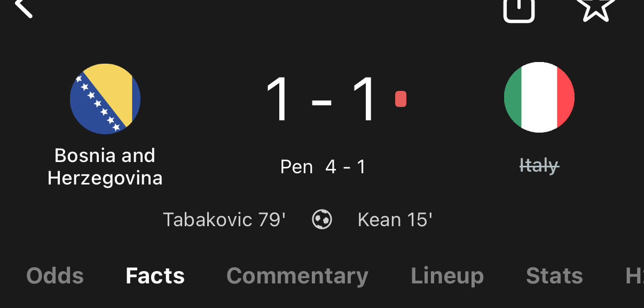This screenshot has height=308, width=644.
Task: Open the Commentary tab
Action: coord(297,276)
